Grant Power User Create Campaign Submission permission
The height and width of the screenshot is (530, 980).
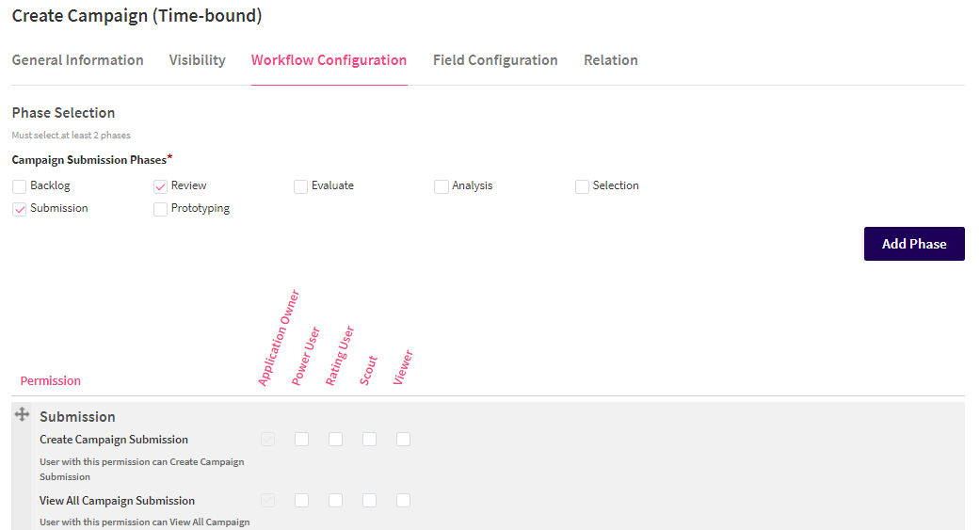click(302, 440)
